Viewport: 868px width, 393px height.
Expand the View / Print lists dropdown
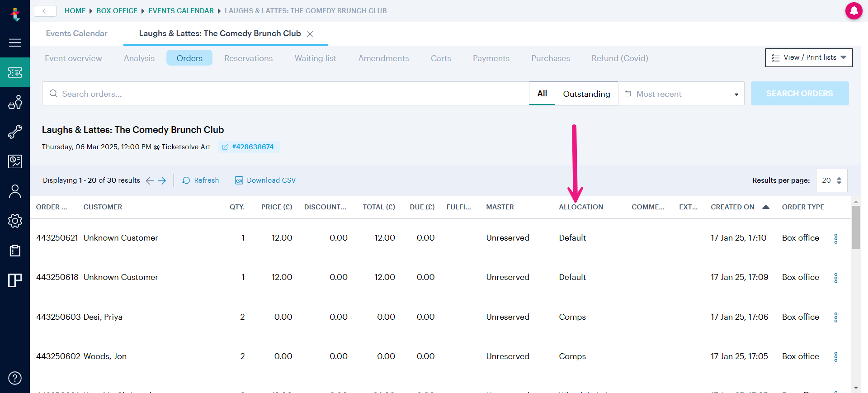pyautogui.click(x=808, y=57)
